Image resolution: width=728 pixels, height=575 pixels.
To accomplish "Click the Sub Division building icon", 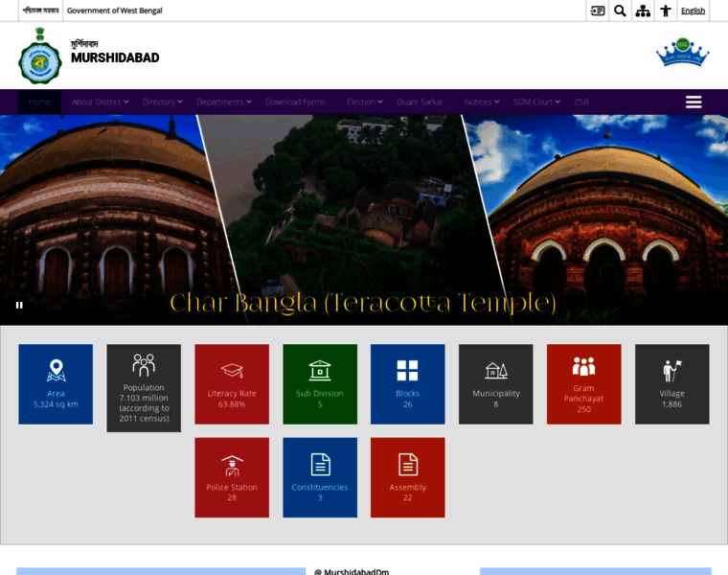I will tap(320, 371).
